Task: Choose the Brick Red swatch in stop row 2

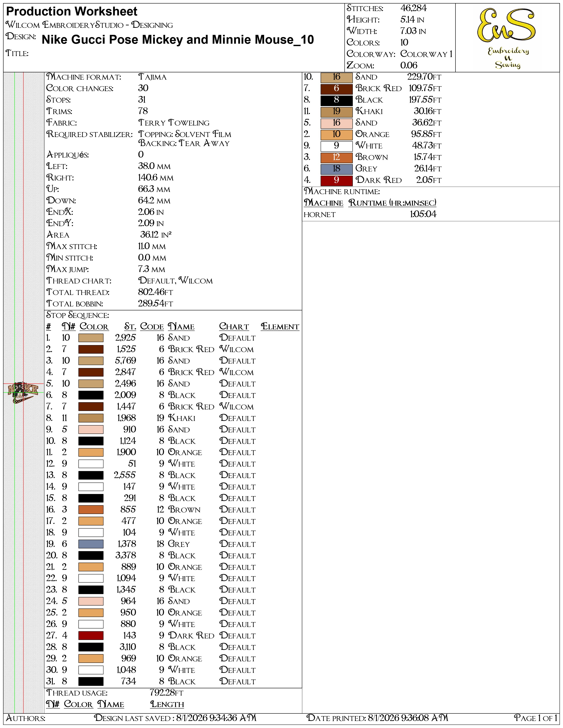Action: [91, 349]
